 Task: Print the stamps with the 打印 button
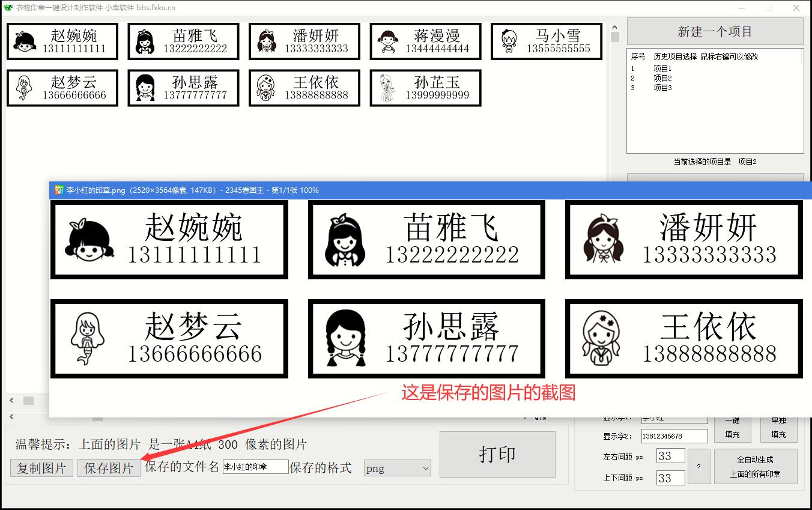point(497,454)
